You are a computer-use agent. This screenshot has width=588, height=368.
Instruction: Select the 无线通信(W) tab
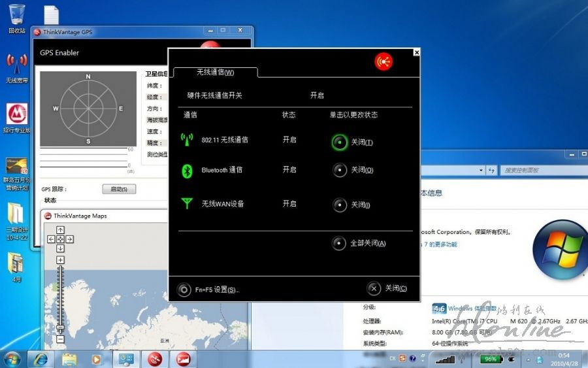point(215,73)
